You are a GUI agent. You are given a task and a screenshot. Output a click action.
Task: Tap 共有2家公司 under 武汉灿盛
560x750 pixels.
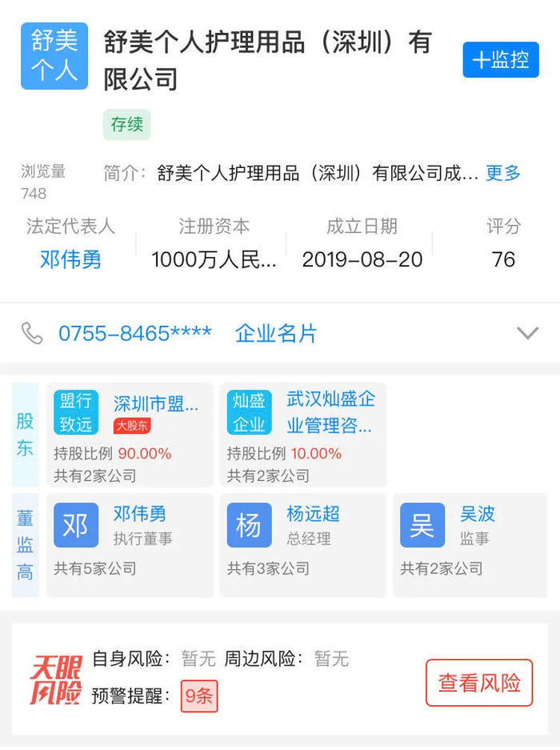(268, 476)
